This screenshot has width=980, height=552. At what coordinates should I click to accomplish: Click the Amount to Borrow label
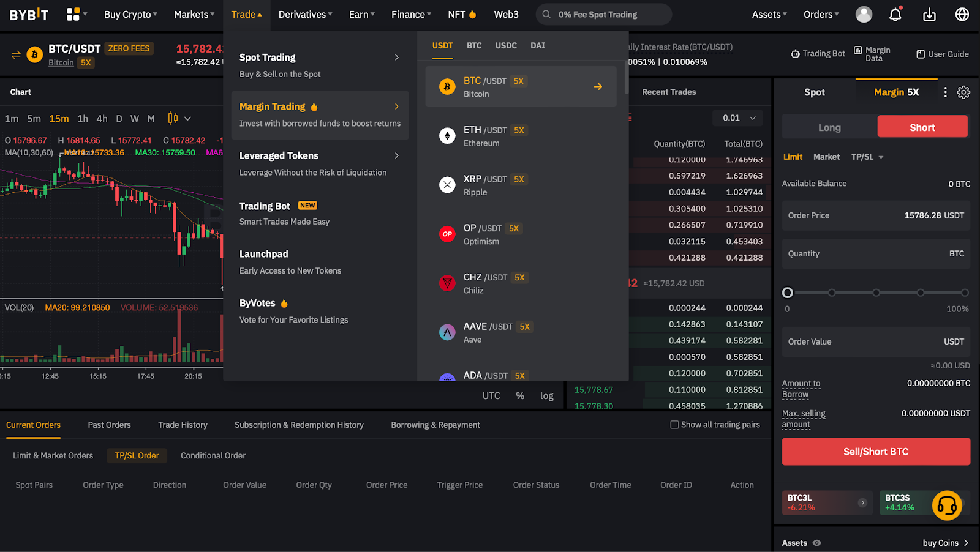click(x=801, y=389)
